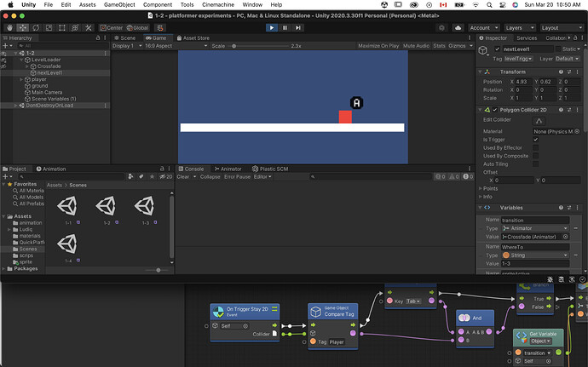The image size is (588, 367).
Task: Open the Layer Default dropdown
Action: point(568,59)
